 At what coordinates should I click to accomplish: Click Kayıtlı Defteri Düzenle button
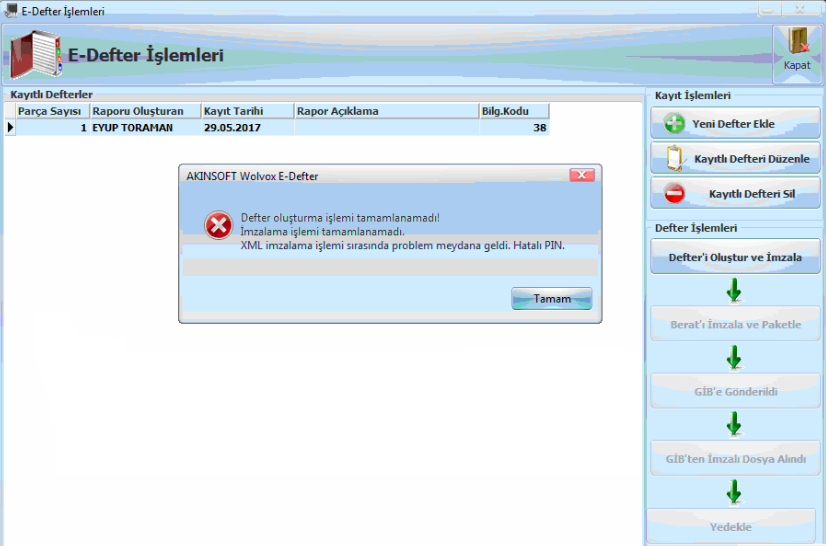[735, 158]
